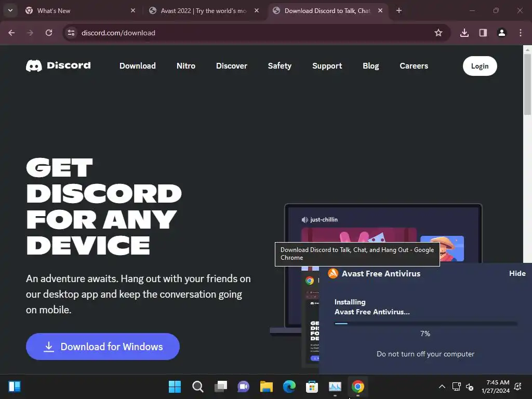Open the Chat app on taskbar

pyautogui.click(x=243, y=387)
